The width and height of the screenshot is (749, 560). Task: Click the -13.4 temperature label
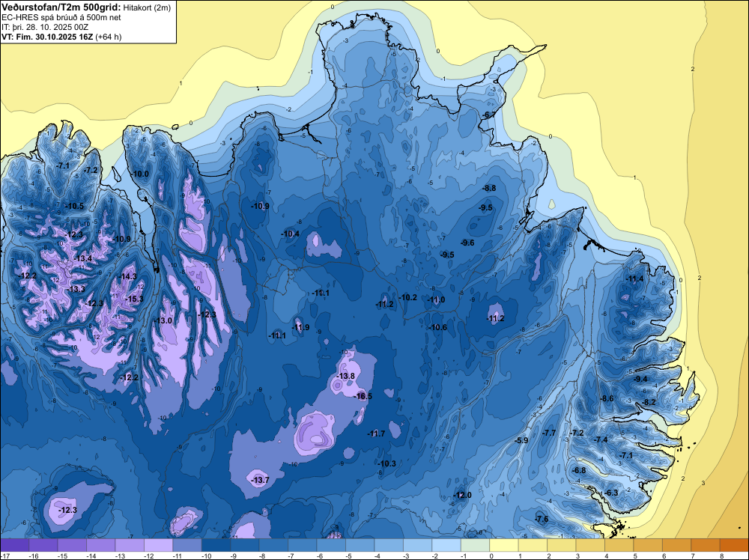coord(82,258)
